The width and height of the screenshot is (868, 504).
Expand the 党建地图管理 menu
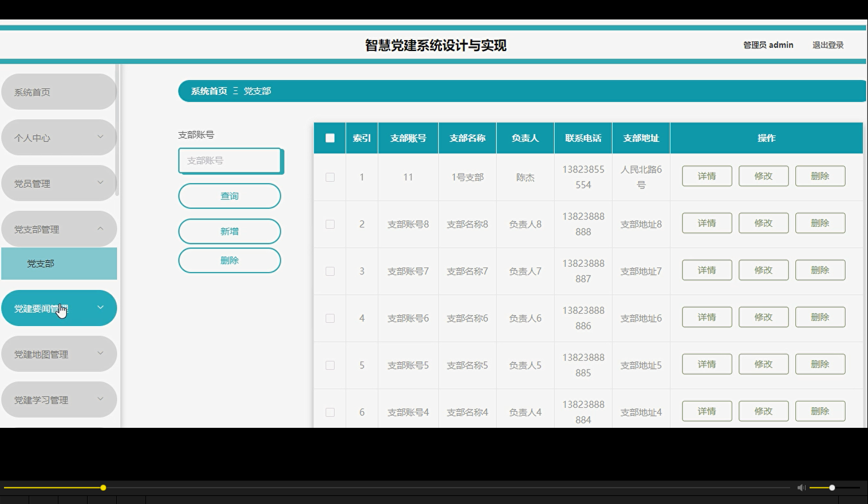pyautogui.click(x=59, y=353)
